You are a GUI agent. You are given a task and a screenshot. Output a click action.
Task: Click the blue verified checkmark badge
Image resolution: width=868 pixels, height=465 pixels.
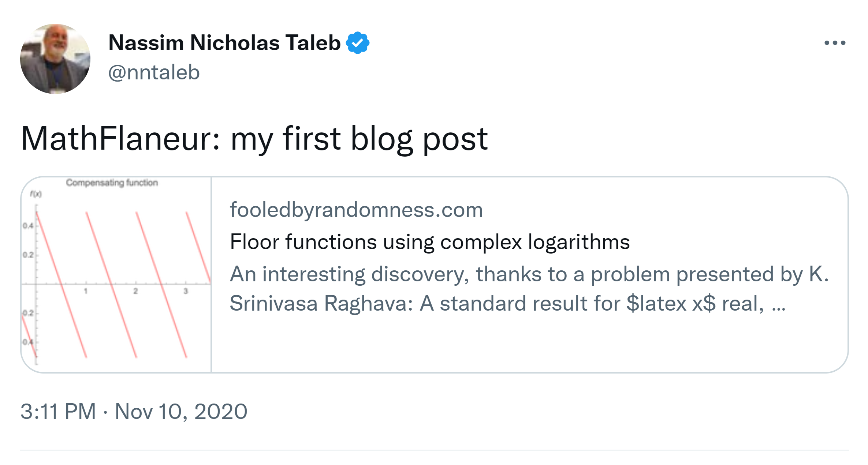[x=358, y=43]
